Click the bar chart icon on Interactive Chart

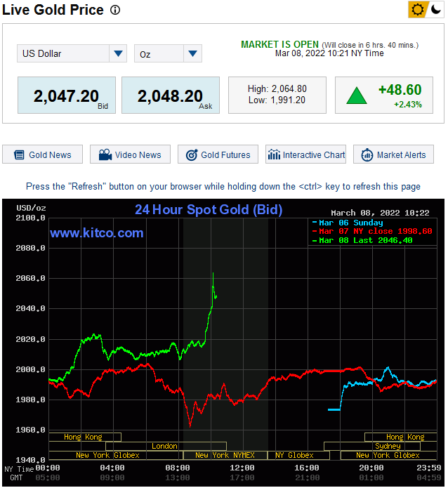274,154
